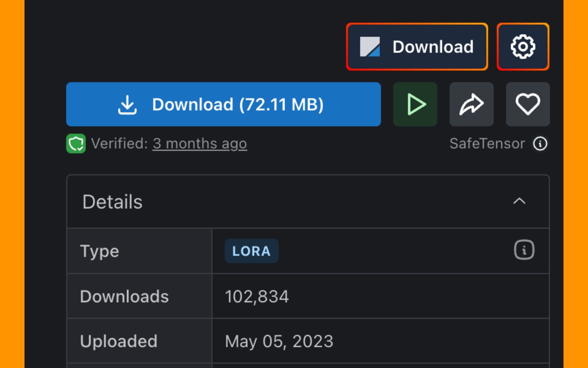Click the share arrow icon
The width and height of the screenshot is (588, 368).
[x=471, y=104]
